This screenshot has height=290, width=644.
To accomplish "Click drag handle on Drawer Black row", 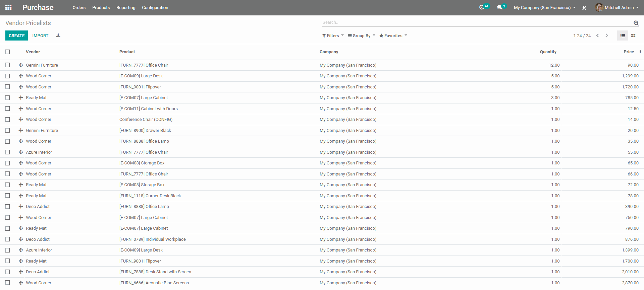I will click(21, 130).
